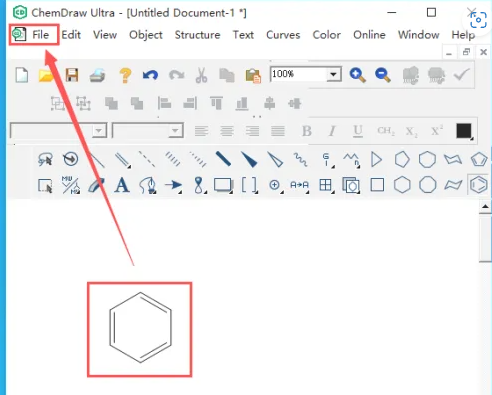Click the Bring to Front icon
492x395 pixels.
pyautogui.click(x=111, y=104)
